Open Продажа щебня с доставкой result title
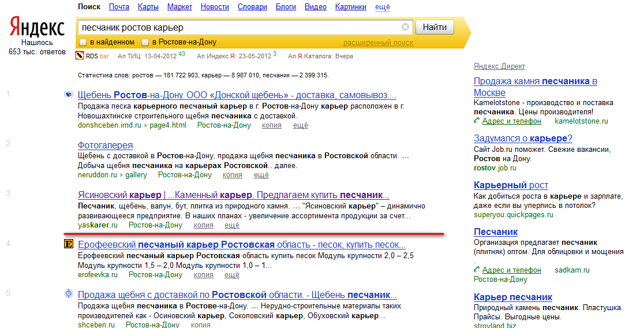The height and width of the screenshot is (328, 644). click(237, 295)
